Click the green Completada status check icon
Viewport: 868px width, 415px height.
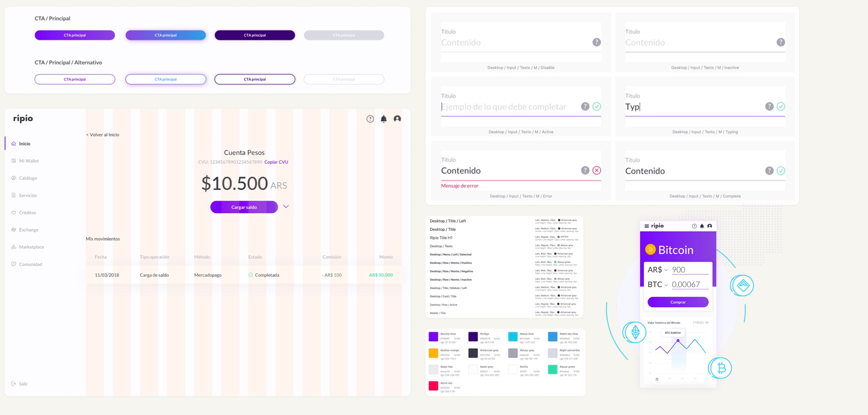point(250,275)
